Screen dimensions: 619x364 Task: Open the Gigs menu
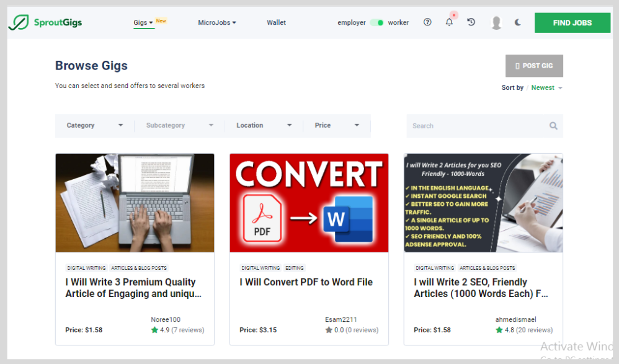tap(143, 22)
